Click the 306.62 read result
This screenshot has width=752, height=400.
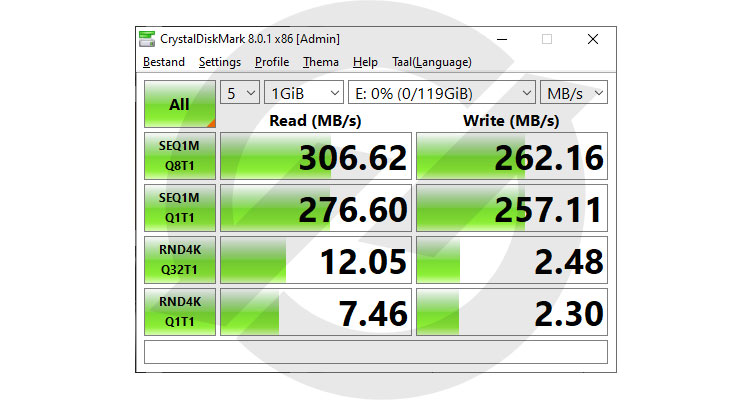coord(316,156)
